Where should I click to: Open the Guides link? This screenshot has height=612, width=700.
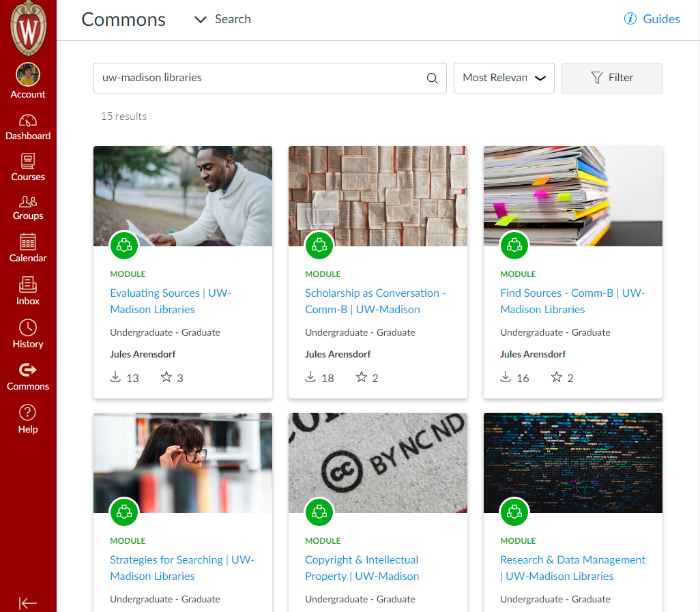[x=652, y=19]
